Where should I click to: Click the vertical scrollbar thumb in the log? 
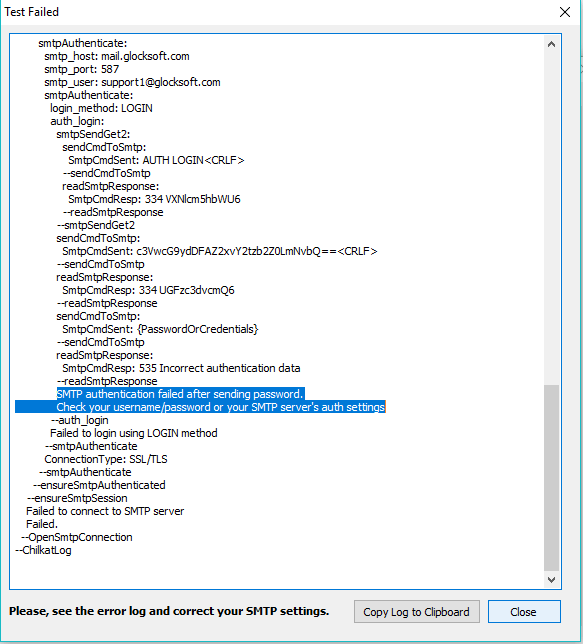click(551, 478)
